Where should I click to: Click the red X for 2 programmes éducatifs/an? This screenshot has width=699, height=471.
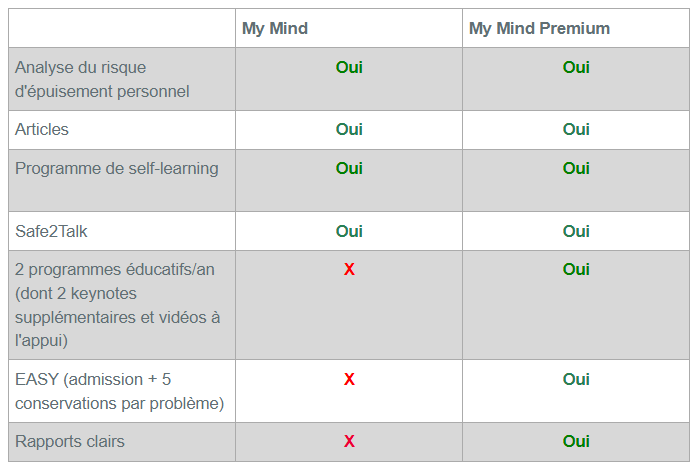[x=349, y=269]
